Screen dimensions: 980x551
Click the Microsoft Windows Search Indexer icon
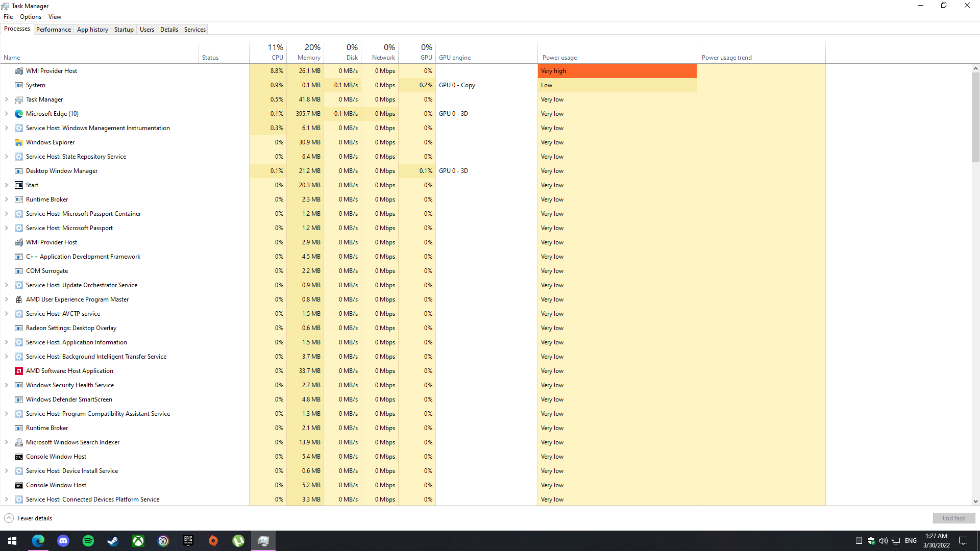[19, 442]
